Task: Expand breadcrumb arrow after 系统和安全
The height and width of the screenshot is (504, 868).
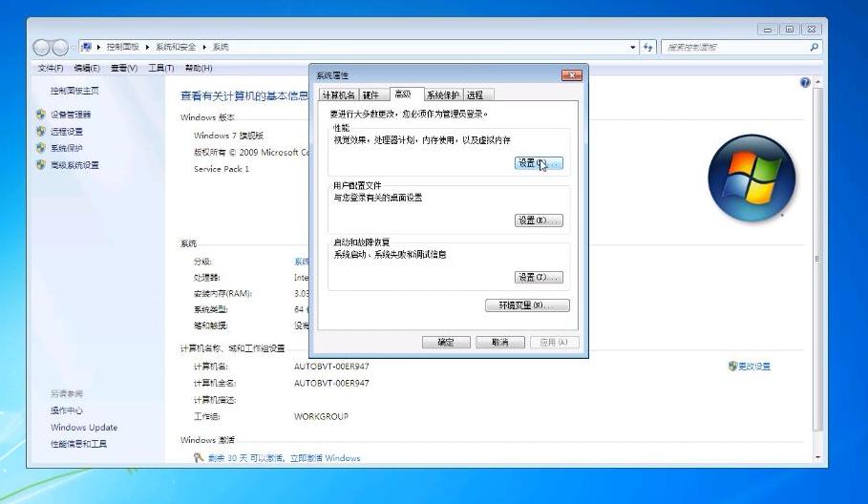Action: point(204,47)
